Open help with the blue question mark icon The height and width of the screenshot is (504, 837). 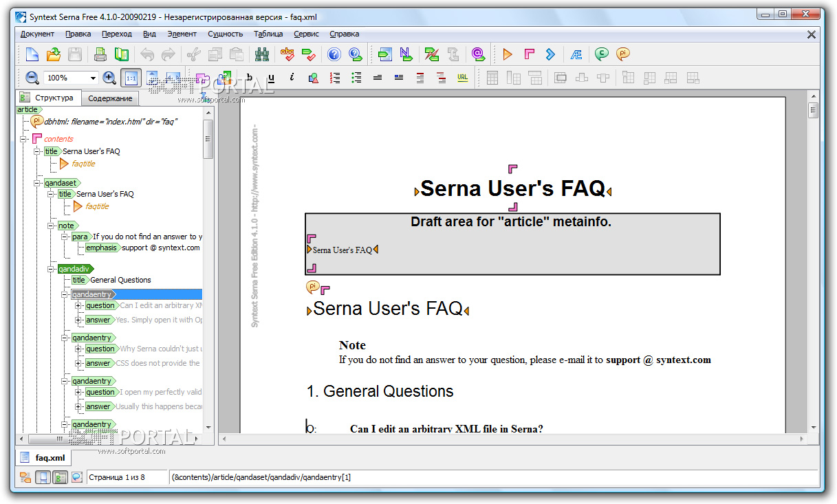(334, 54)
